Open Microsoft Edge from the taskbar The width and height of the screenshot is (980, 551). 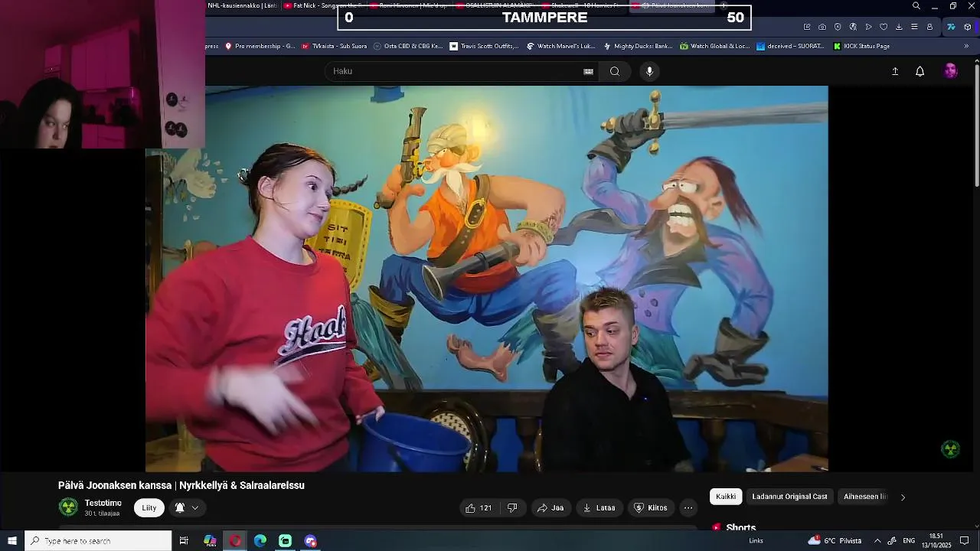(260, 541)
